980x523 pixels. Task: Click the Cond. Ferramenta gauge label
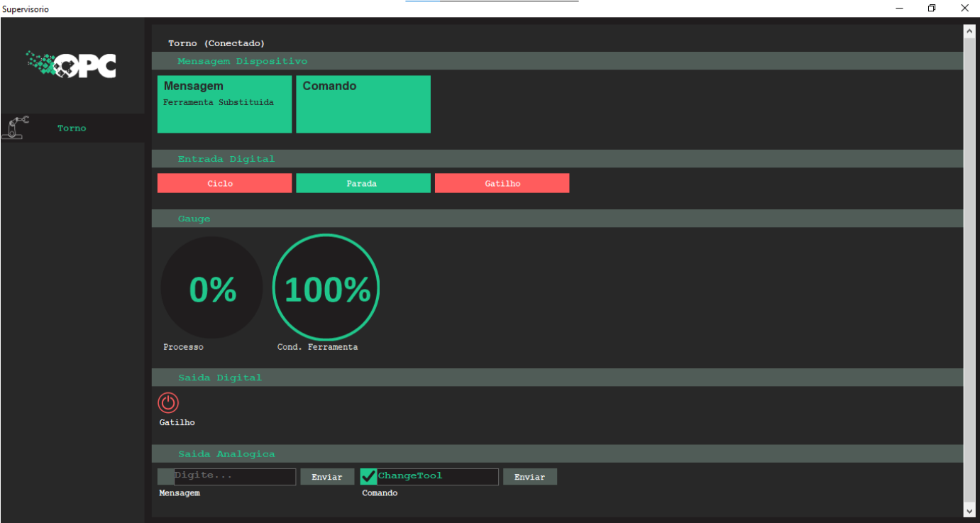tap(317, 347)
